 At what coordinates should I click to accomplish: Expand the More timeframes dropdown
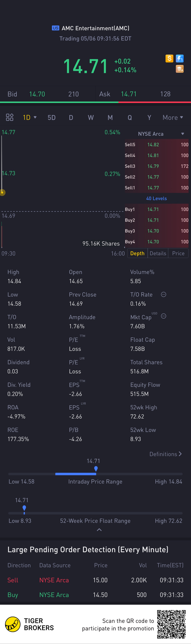click(173, 117)
